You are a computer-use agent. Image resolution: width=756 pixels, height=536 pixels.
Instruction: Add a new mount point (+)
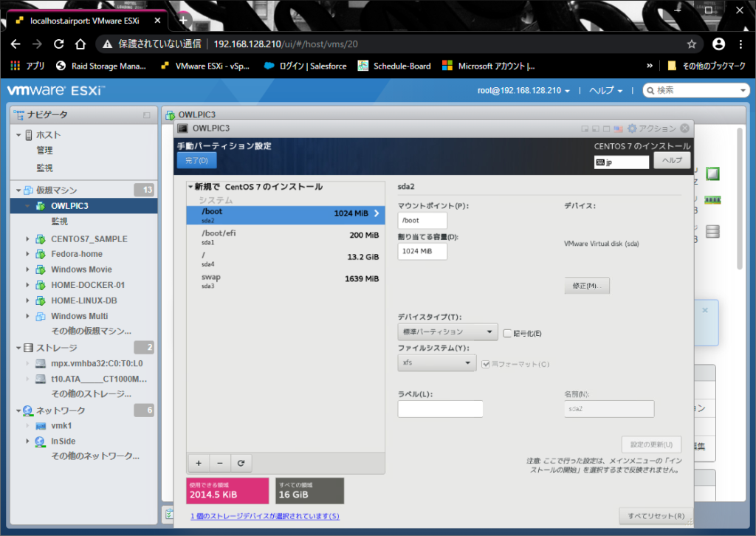pos(199,463)
